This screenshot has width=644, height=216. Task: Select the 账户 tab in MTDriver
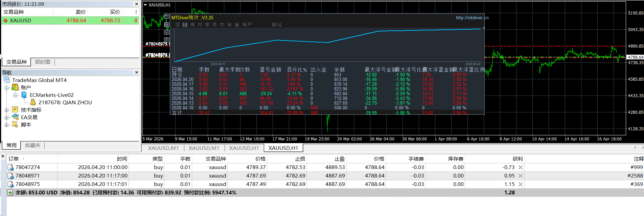coord(247,25)
